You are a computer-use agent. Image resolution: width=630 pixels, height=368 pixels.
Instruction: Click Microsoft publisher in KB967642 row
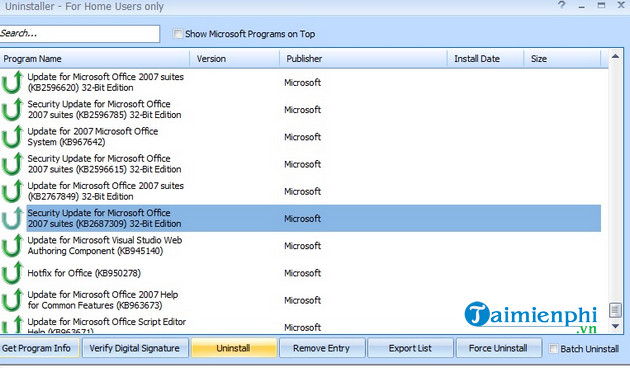click(x=303, y=137)
